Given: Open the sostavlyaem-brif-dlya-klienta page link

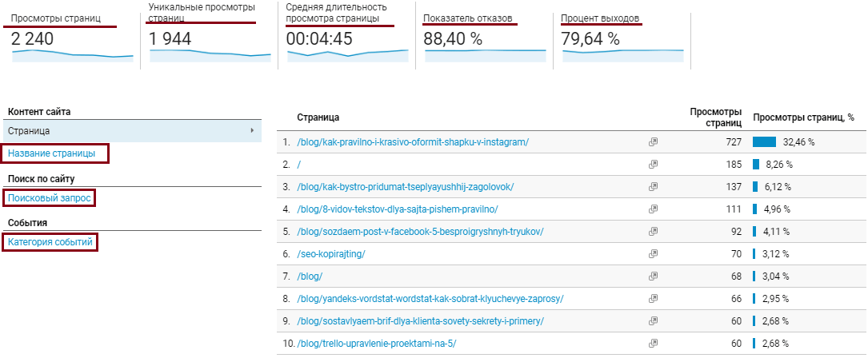Looking at the screenshot, I should point(421,321).
